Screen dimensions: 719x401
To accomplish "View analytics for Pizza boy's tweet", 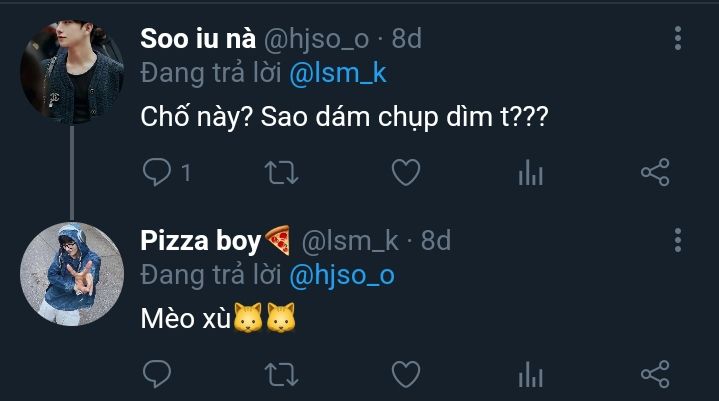I will click(530, 375).
